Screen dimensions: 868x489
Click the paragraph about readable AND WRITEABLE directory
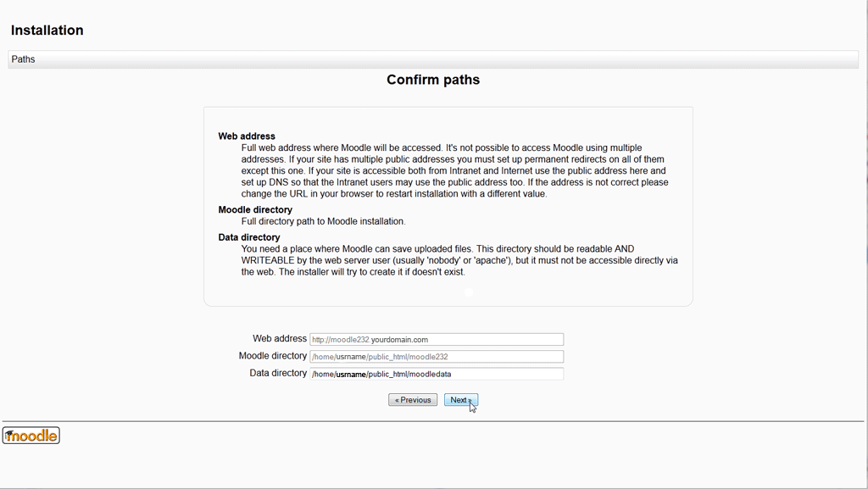pos(458,260)
